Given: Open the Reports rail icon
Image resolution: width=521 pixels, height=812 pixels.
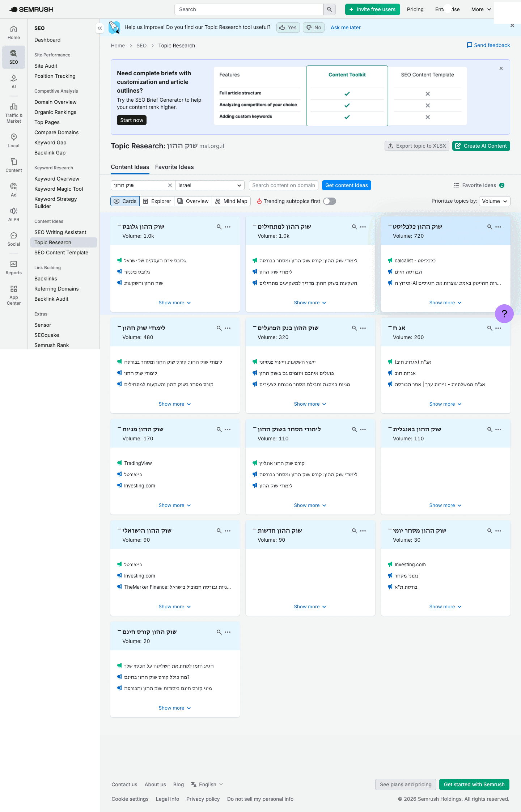Looking at the screenshot, I should [13, 267].
